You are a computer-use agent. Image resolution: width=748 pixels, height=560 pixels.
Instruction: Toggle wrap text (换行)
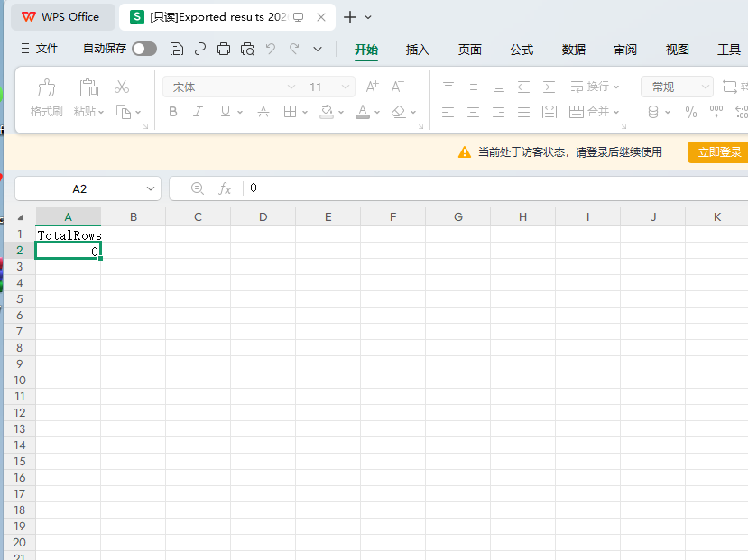click(595, 87)
